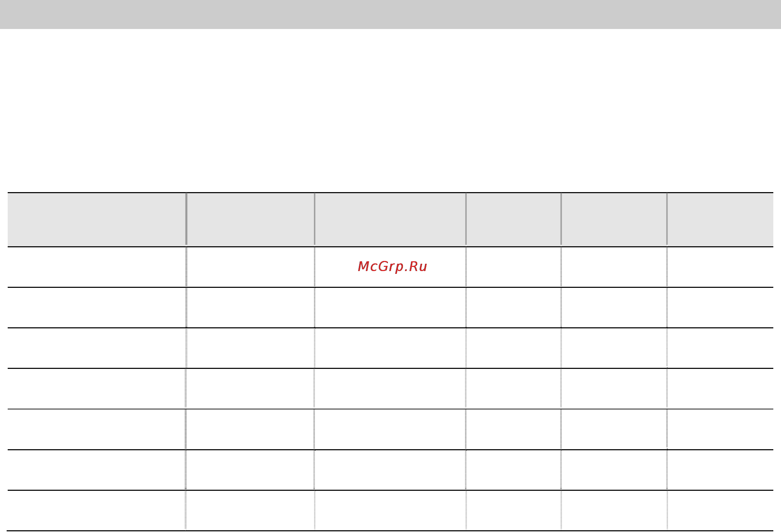Viewport: 781px width, 532px height.
Task: Click bottom row cell in first column
Action: [96, 510]
